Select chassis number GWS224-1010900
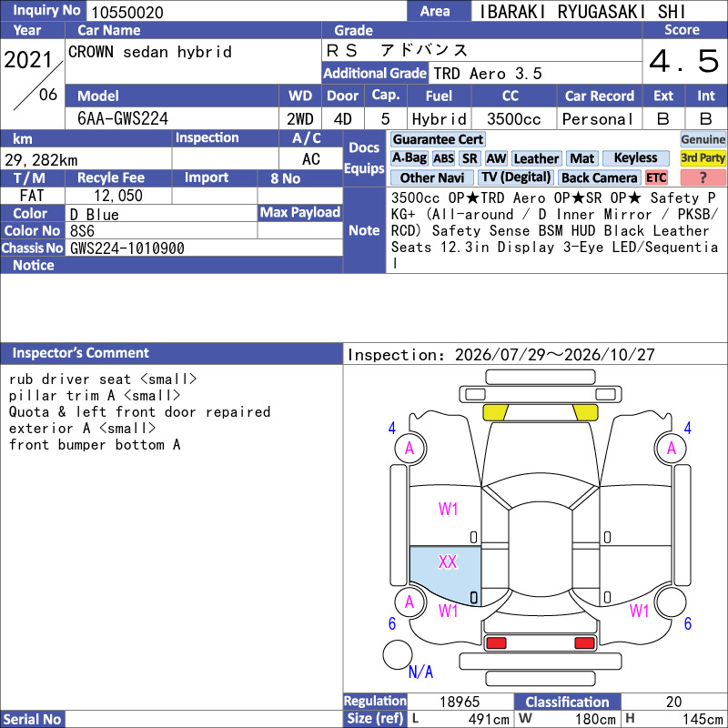 coord(127,248)
